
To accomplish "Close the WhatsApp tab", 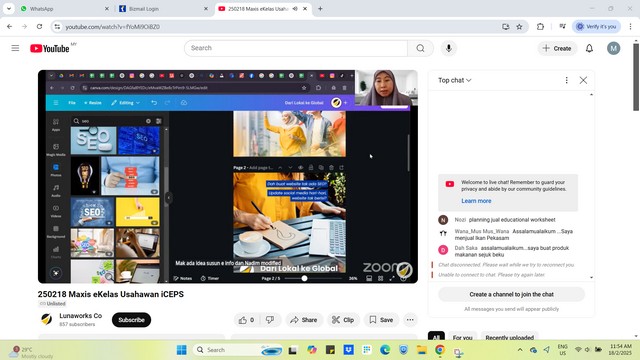I will [107, 9].
